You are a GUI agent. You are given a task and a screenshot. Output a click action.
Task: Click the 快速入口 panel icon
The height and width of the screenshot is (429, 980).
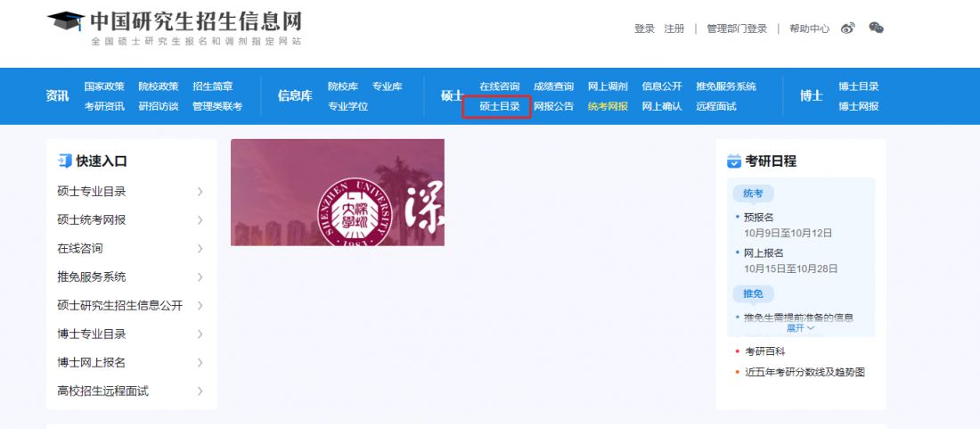pyautogui.click(x=64, y=161)
